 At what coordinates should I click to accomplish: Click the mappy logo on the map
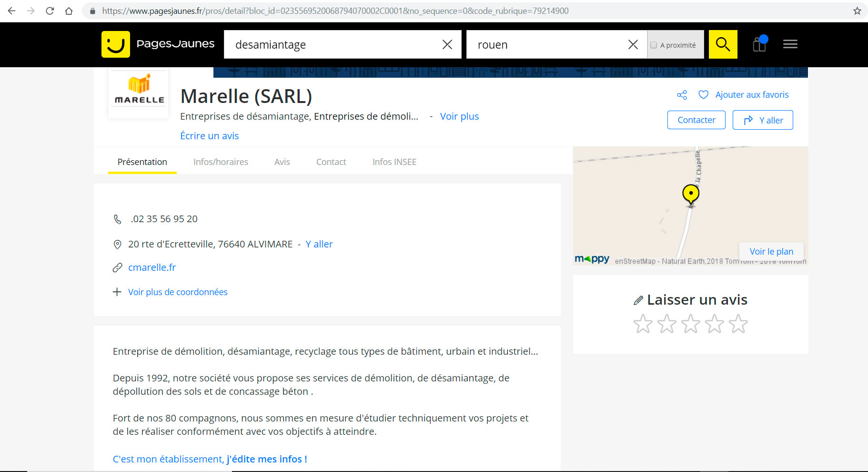(592, 259)
